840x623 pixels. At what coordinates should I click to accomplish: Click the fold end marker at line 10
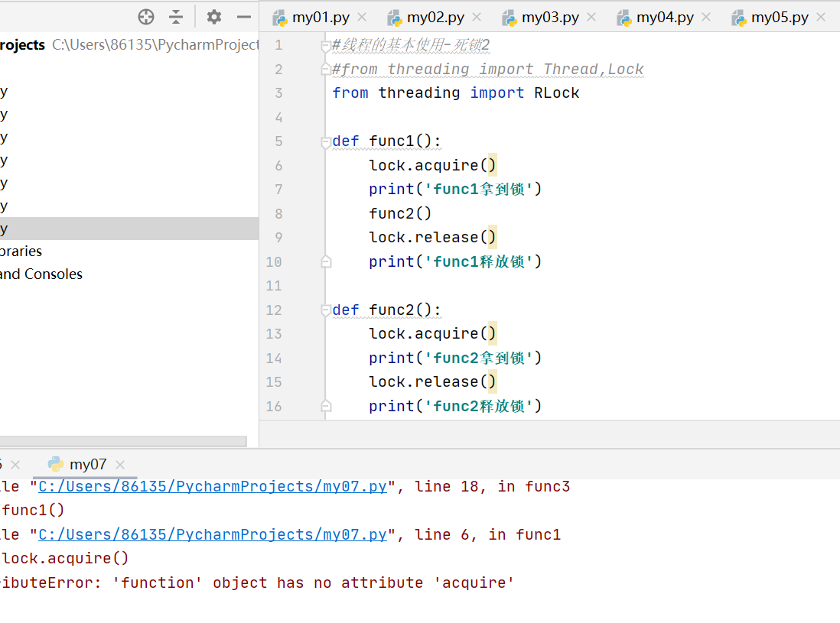click(326, 261)
